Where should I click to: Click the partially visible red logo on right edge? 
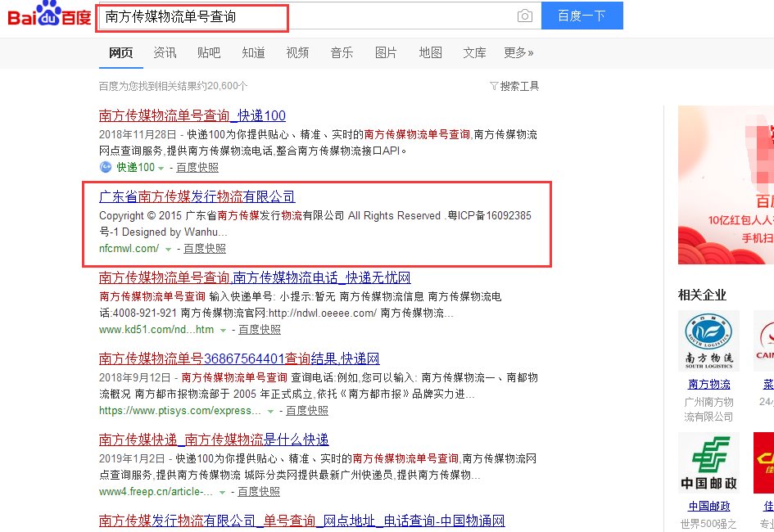click(x=767, y=340)
